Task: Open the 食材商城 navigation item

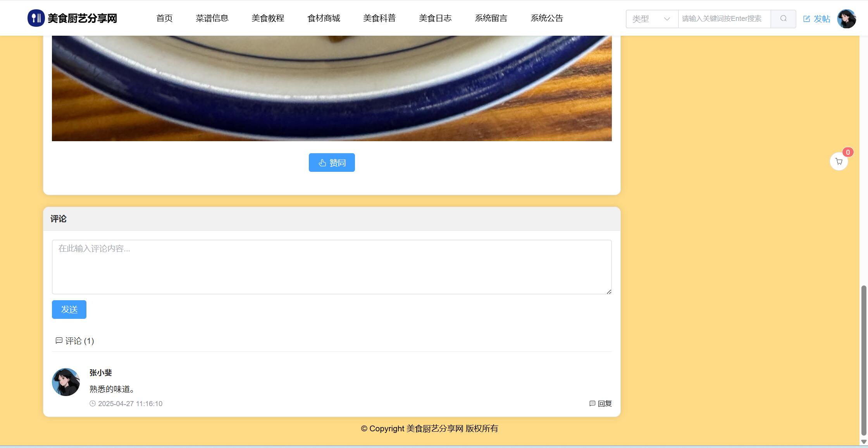Action: 324,18
